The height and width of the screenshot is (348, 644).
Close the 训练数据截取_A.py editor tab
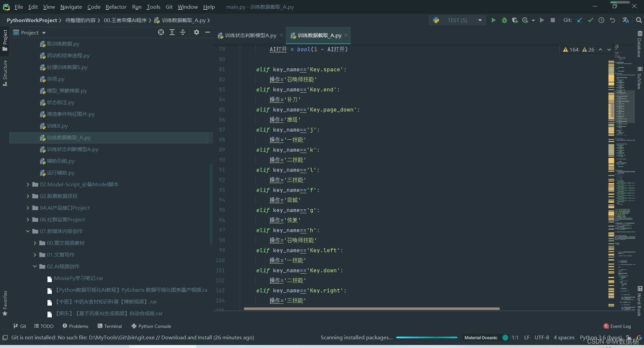346,35
